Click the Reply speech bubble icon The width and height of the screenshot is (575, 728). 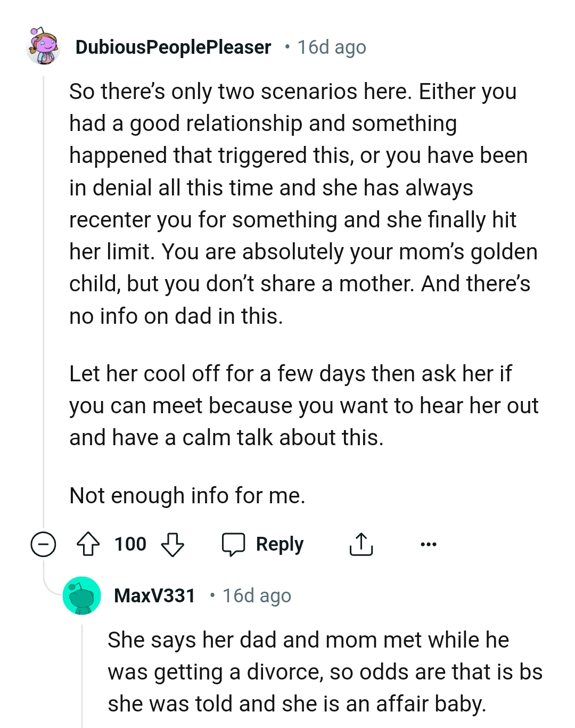[234, 544]
